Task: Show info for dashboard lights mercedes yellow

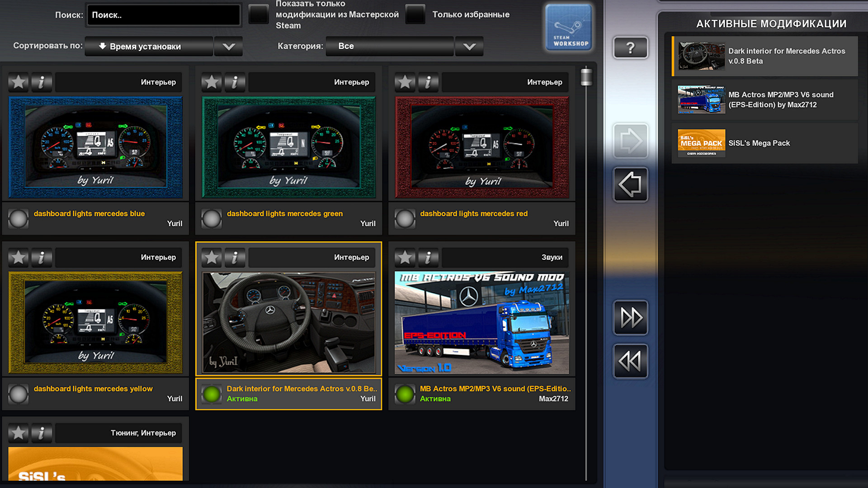Action: point(42,258)
